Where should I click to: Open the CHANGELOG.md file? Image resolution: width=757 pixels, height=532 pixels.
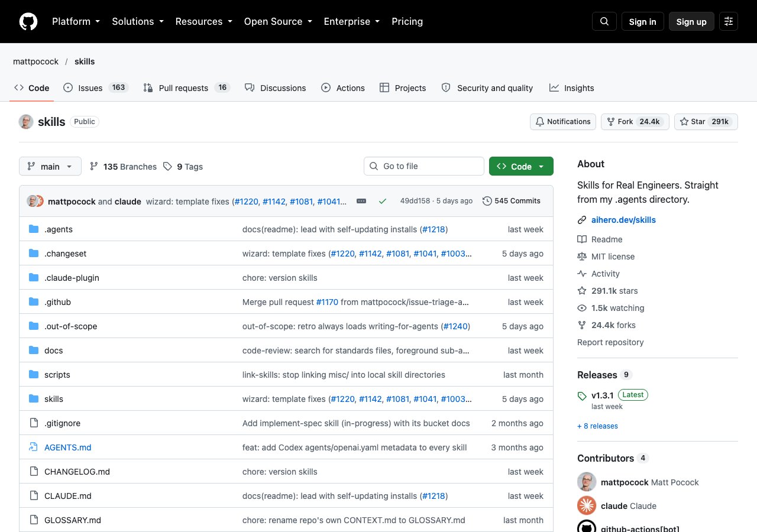[x=77, y=472]
